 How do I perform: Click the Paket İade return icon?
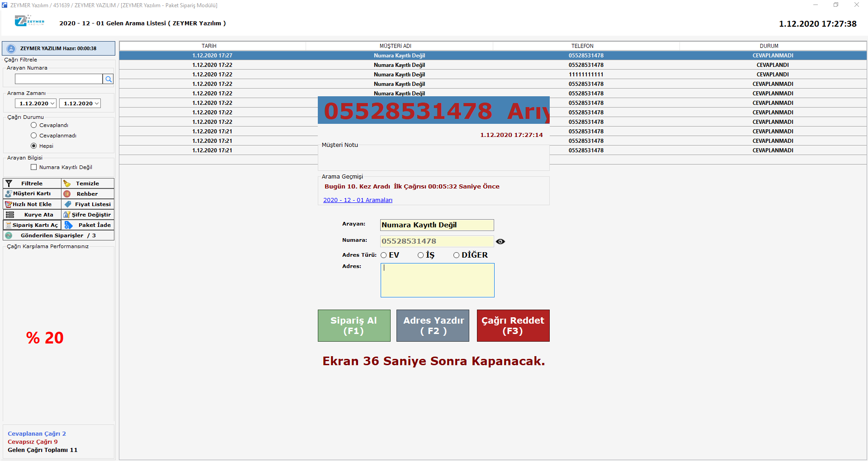coord(69,225)
